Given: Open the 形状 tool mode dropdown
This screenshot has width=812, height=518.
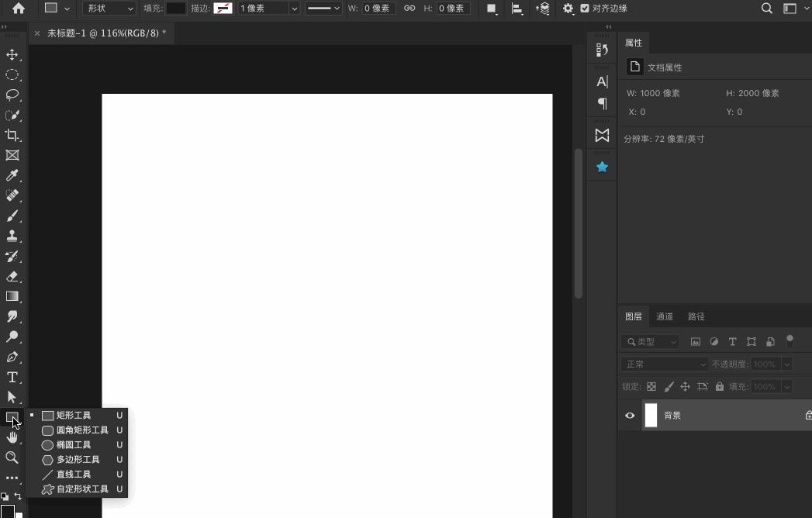Looking at the screenshot, I should [x=109, y=9].
